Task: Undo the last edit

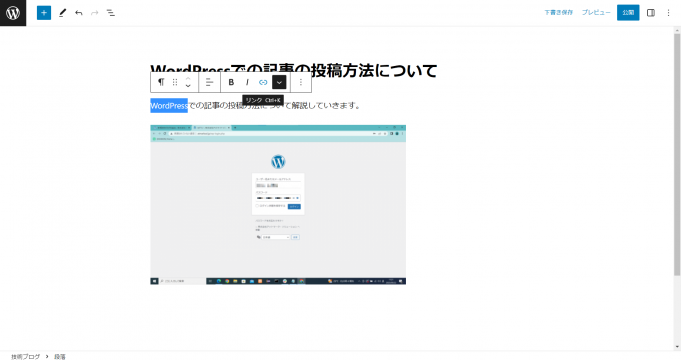Action: click(x=79, y=13)
